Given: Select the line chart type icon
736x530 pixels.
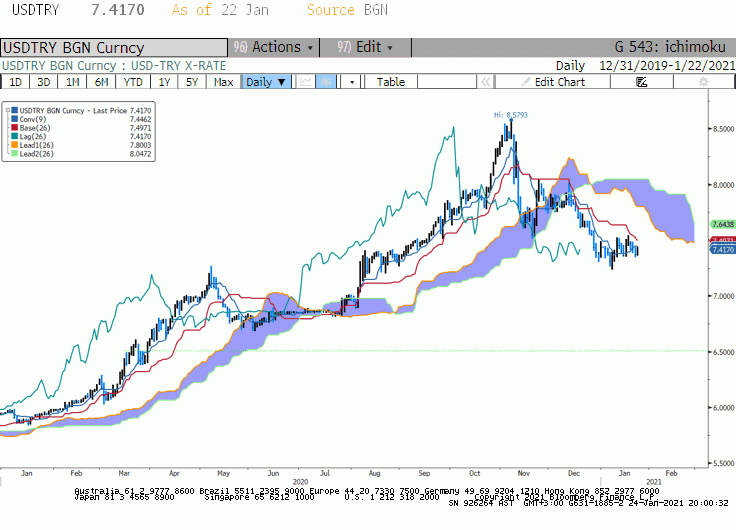Looking at the screenshot, I should (306, 82).
